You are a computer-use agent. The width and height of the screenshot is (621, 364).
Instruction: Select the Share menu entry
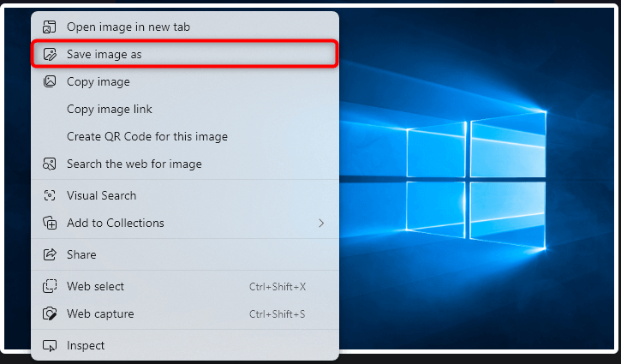tap(185, 254)
